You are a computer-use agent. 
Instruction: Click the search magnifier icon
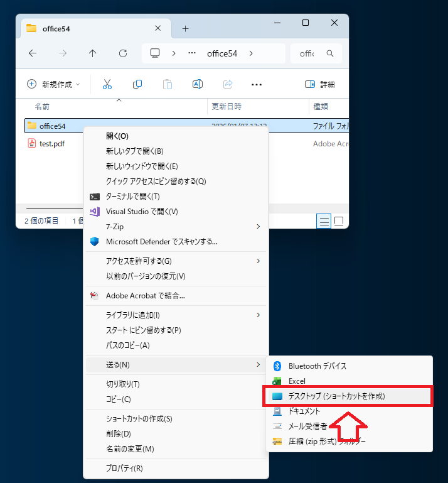click(330, 53)
